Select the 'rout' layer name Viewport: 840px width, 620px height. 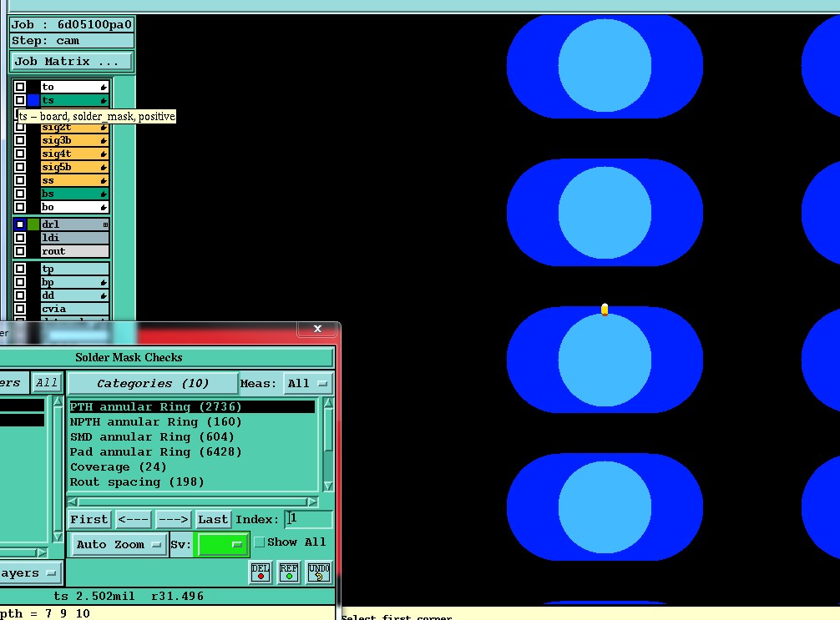point(75,251)
